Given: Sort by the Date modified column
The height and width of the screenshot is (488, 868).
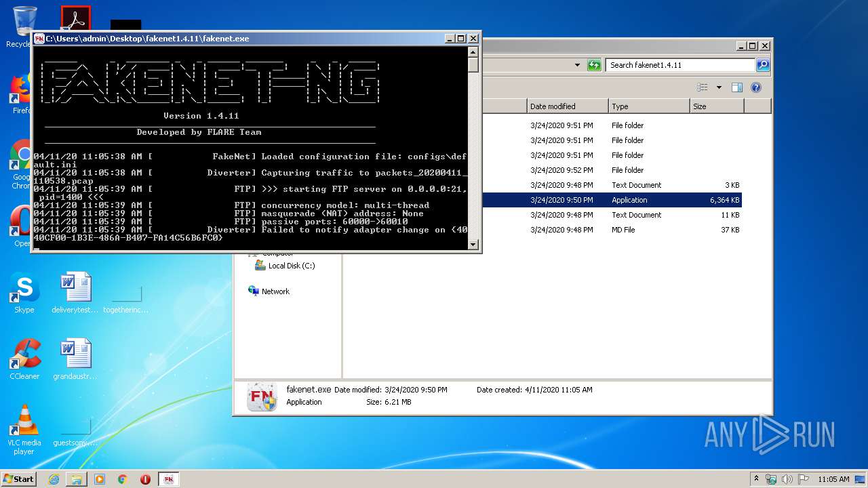Looking at the screenshot, I should click(568, 106).
